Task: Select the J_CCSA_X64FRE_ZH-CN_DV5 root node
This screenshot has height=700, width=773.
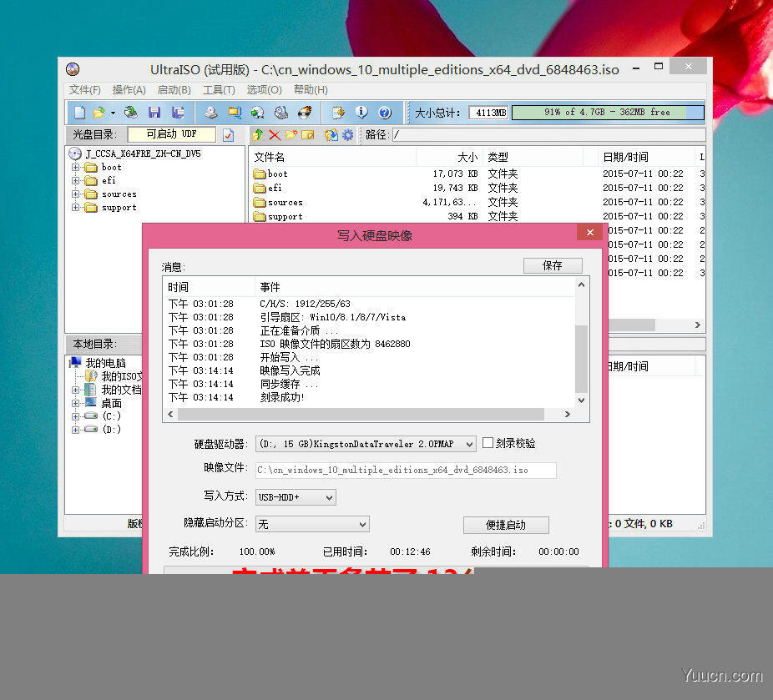Action: [x=143, y=154]
